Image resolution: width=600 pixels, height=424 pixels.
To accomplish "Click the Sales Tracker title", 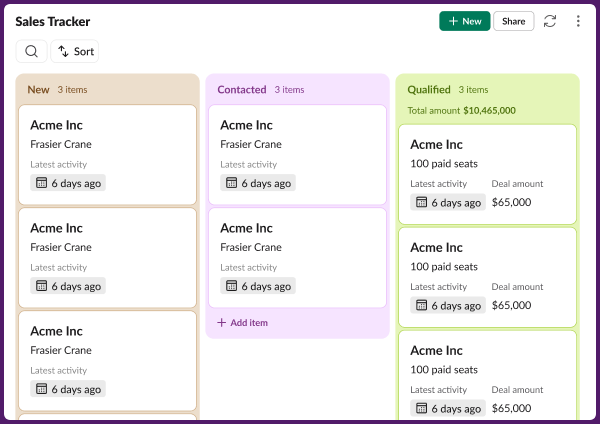I will coord(53,21).
